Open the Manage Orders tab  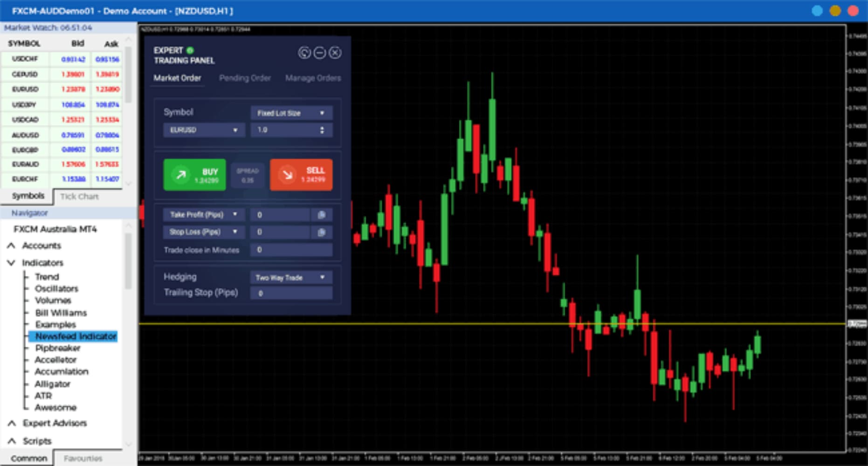tap(313, 78)
